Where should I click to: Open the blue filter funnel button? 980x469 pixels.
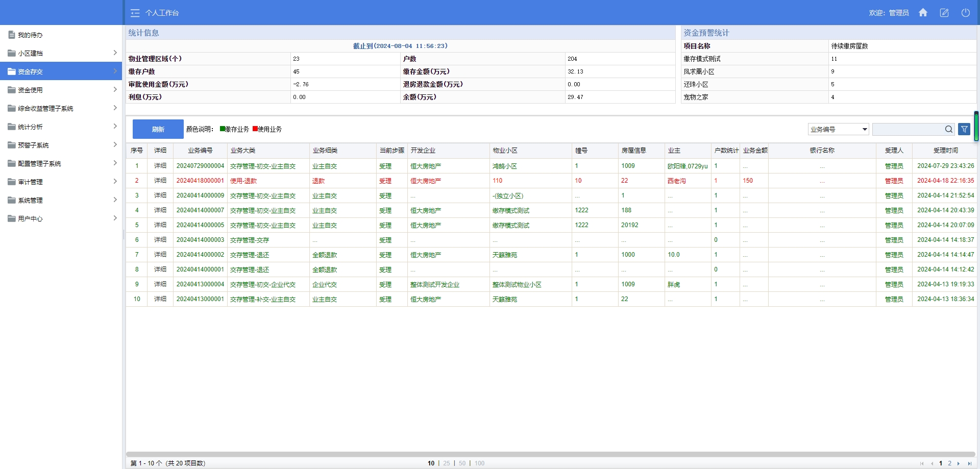pyautogui.click(x=964, y=129)
